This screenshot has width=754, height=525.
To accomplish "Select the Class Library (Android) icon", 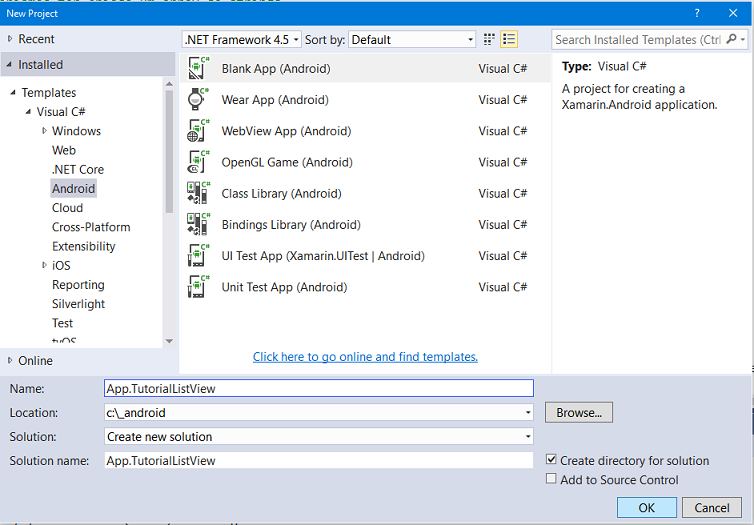I will (199, 193).
